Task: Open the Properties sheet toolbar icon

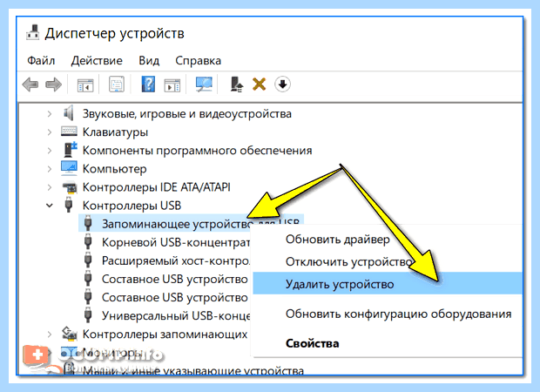Action: pyautogui.click(x=117, y=84)
